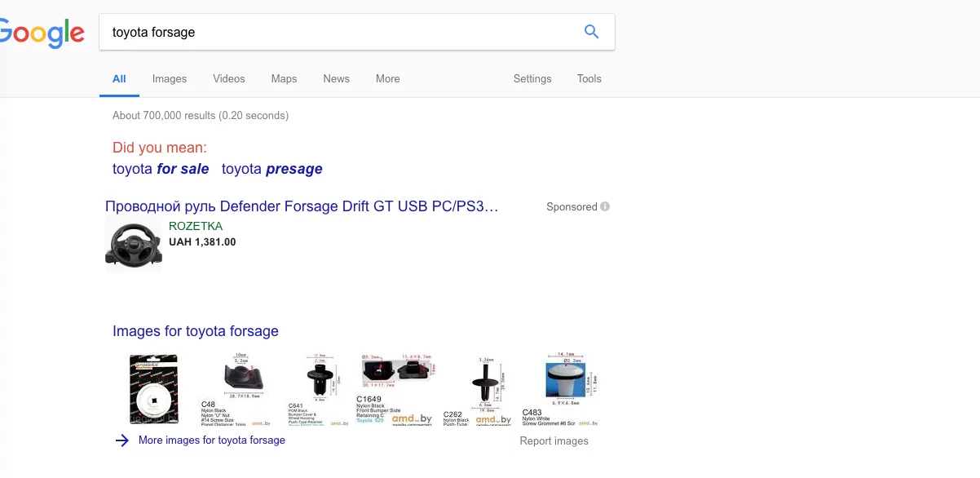Click the 'Did you mean:' text
The height and width of the screenshot is (478, 980).
[x=160, y=148]
